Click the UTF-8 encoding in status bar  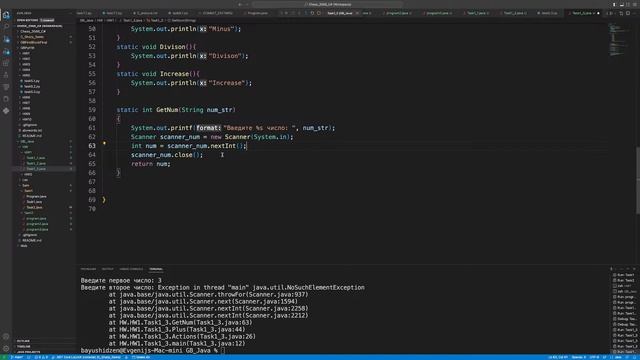tap(594, 357)
